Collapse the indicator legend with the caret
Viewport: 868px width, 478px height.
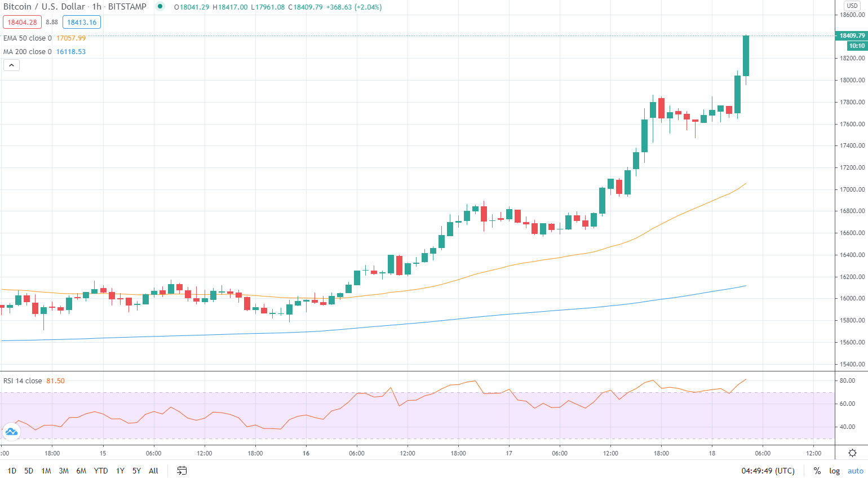point(11,65)
